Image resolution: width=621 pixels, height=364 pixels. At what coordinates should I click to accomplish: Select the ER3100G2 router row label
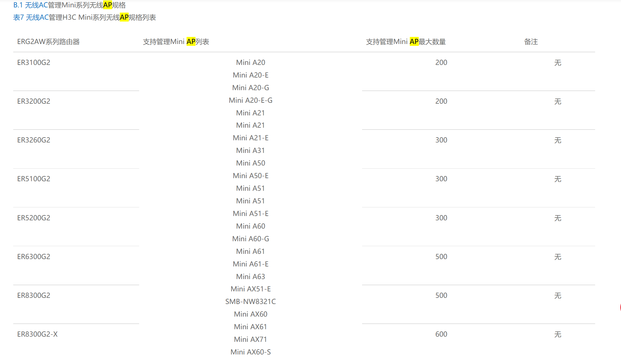tap(34, 62)
